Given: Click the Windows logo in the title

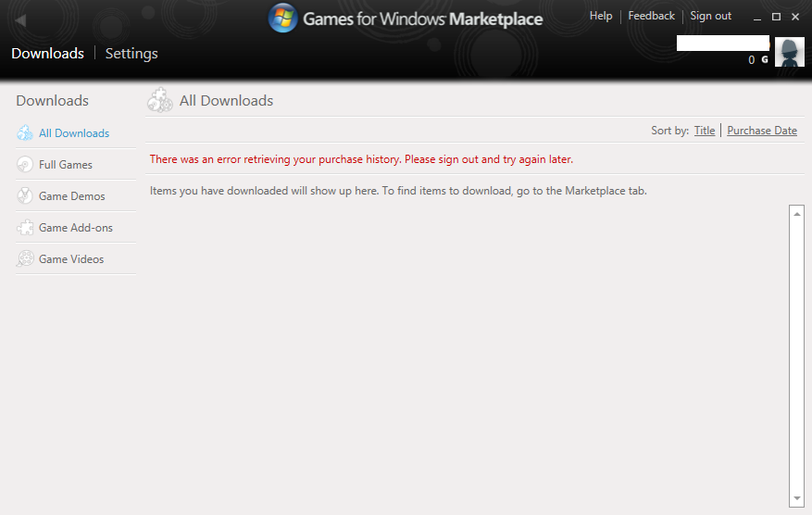Looking at the screenshot, I should pos(282,19).
